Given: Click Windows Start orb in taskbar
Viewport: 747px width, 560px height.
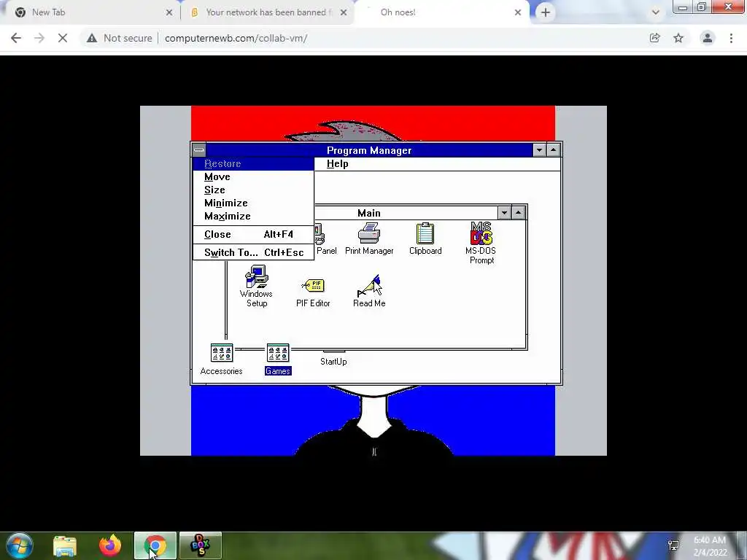Looking at the screenshot, I should (x=20, y=545).
